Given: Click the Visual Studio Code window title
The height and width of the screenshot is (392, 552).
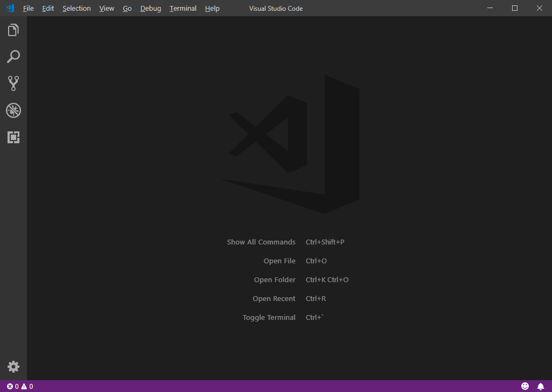Looking at the screenshot, I should [276, 9].
